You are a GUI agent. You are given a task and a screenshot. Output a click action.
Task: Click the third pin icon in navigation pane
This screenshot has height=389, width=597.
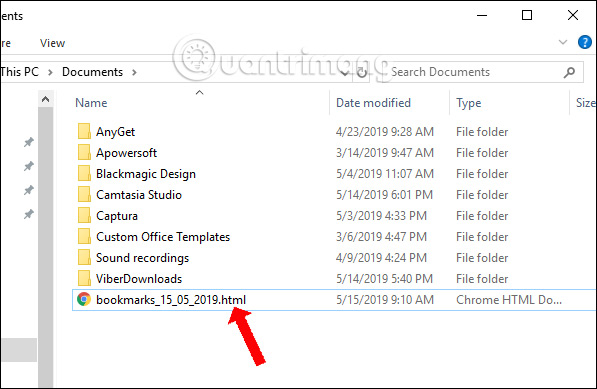pos(29,190)
